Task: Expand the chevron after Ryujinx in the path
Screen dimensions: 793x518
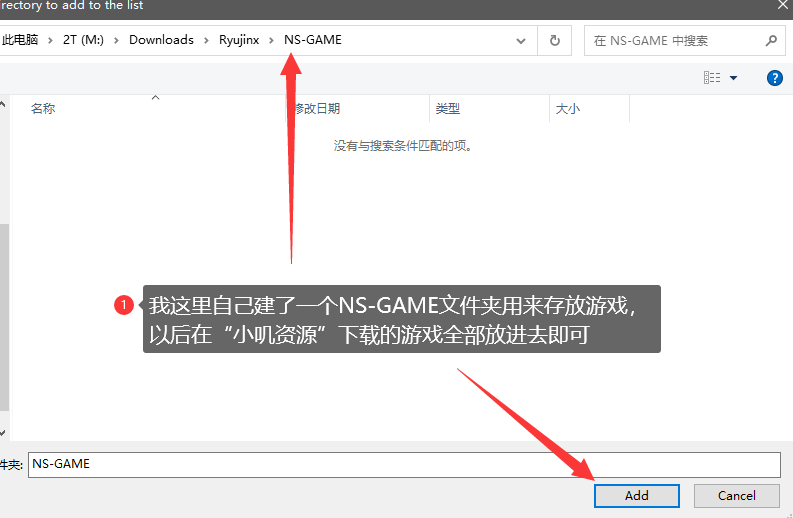Action: point(272,41)
